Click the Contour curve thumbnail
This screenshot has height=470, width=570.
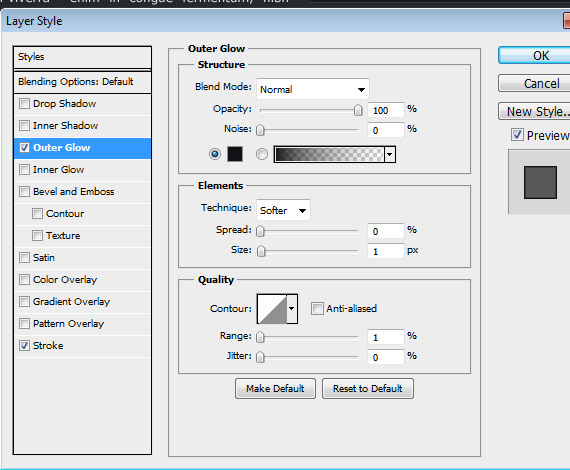(x=272, y=309)
